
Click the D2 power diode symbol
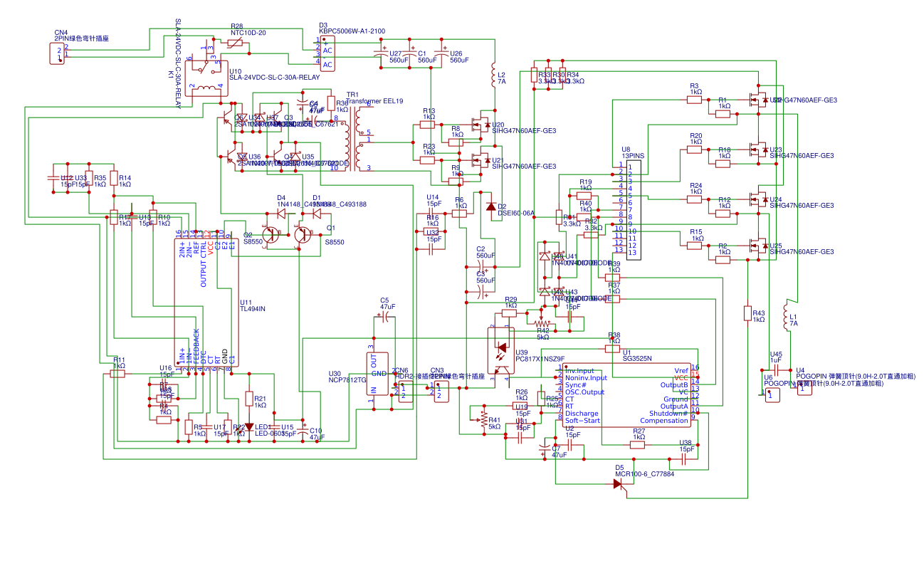(x=490, y=206)
